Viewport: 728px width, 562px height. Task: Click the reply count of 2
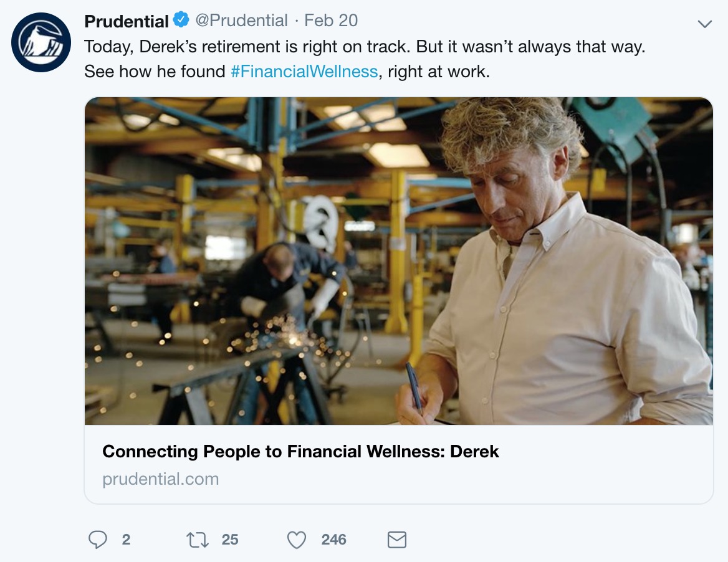(126, 540)
